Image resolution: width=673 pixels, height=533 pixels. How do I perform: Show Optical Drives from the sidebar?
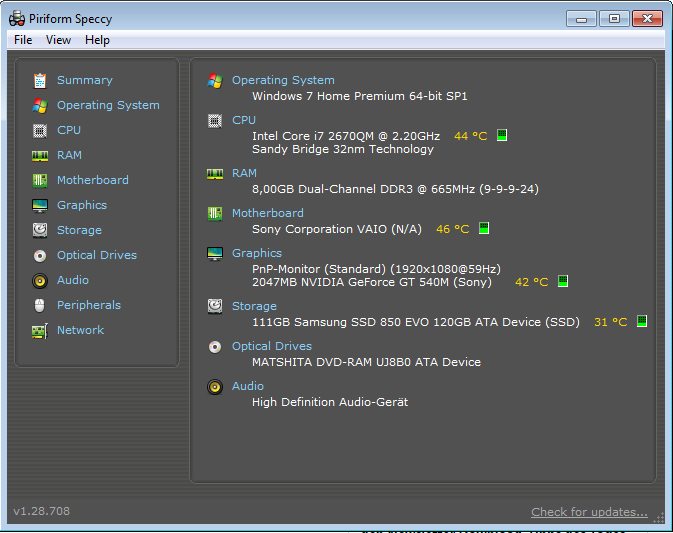[97, 255]
